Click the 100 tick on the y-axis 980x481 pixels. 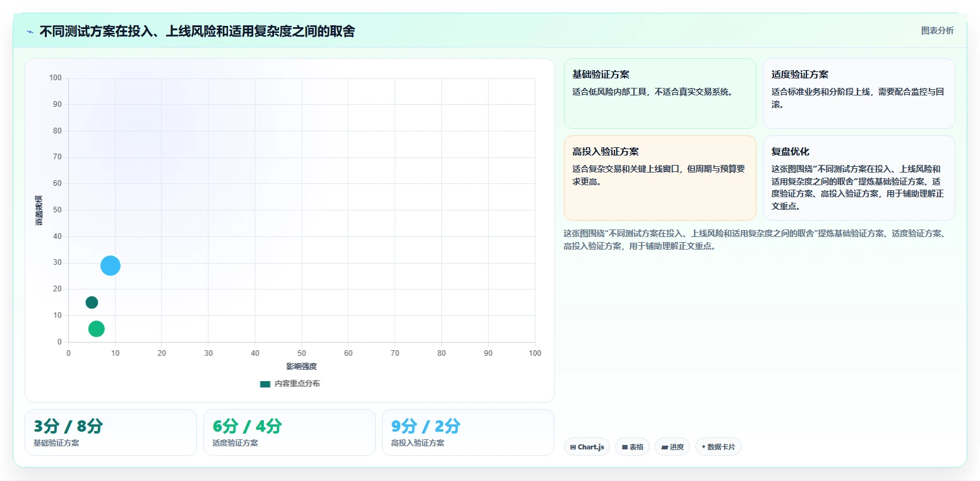click(56, 78)
